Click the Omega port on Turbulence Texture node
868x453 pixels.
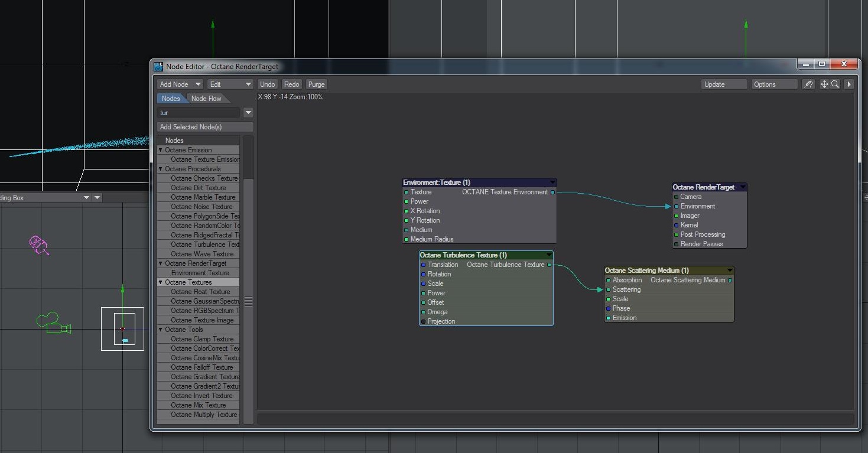click(x=423, y=312)
